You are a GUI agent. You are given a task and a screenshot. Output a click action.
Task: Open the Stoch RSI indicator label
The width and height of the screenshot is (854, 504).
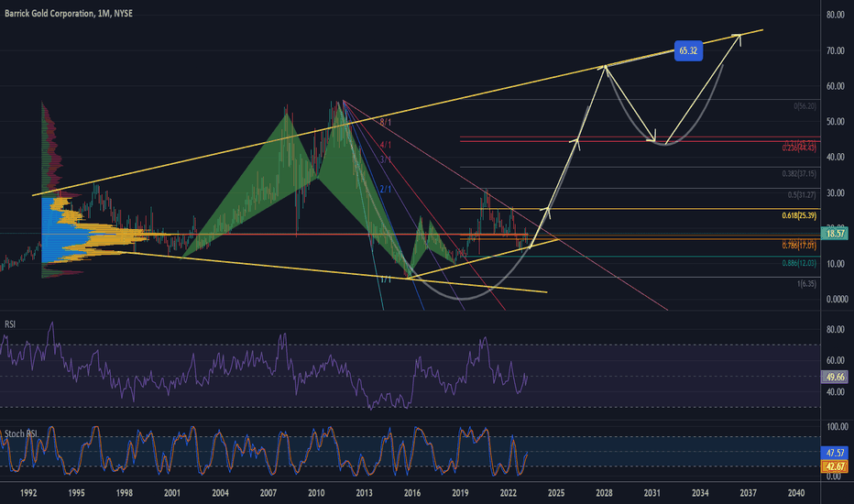(21, 433)
